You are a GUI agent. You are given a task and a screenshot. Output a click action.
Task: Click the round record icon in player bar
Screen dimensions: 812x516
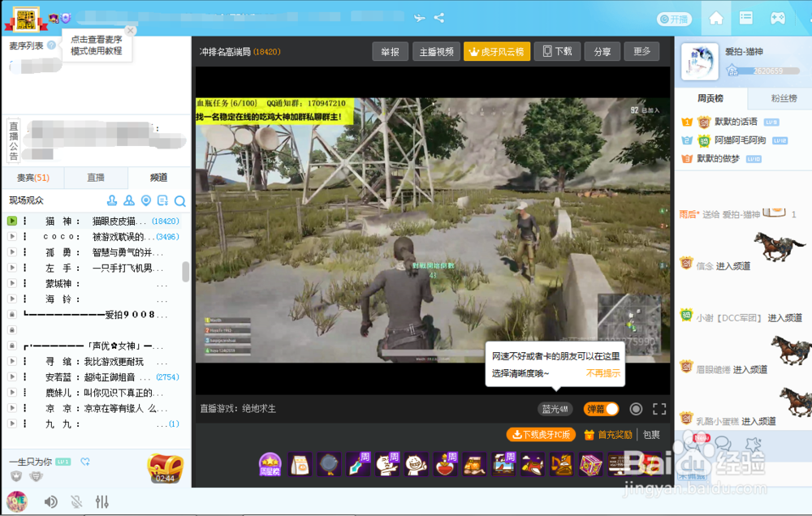(636, 409)
